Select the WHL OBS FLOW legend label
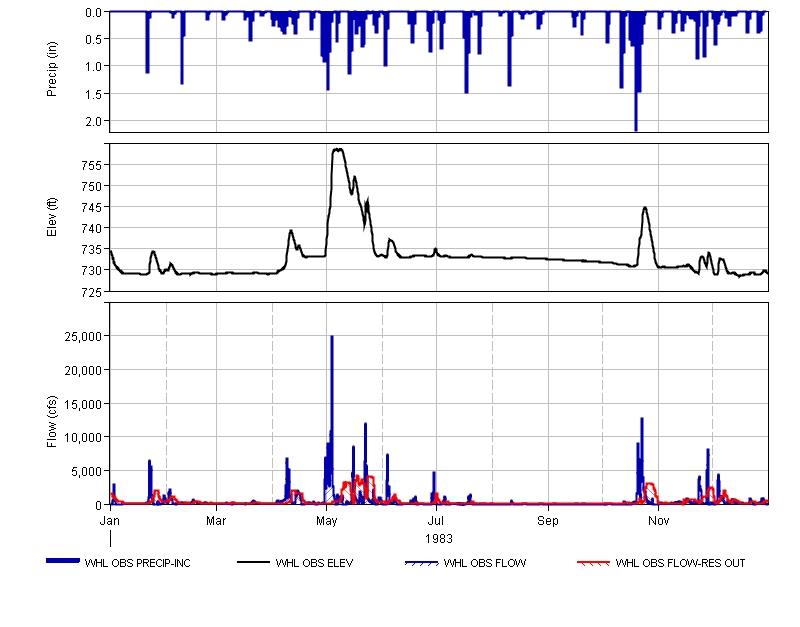Image resolution: width=800 pixels, height=627 pixels. click(x=485, y=563)
